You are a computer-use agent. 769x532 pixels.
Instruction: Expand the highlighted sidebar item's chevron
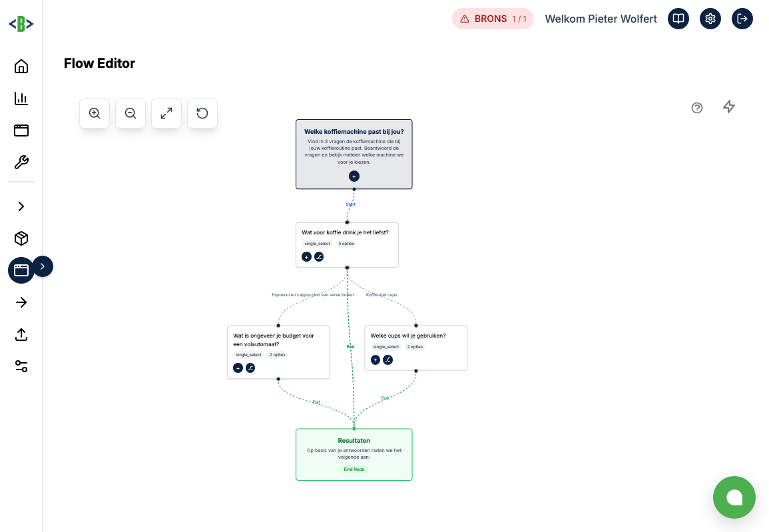[x=43, y=266]
